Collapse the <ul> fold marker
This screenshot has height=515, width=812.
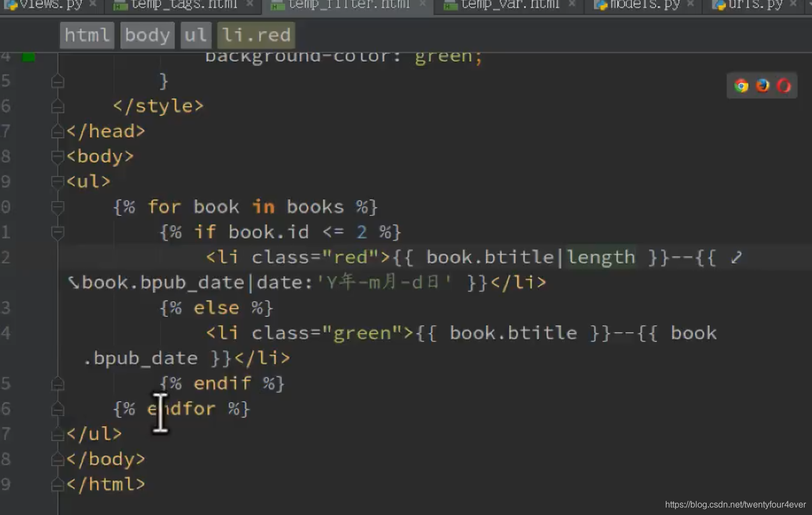pos(57,182)
